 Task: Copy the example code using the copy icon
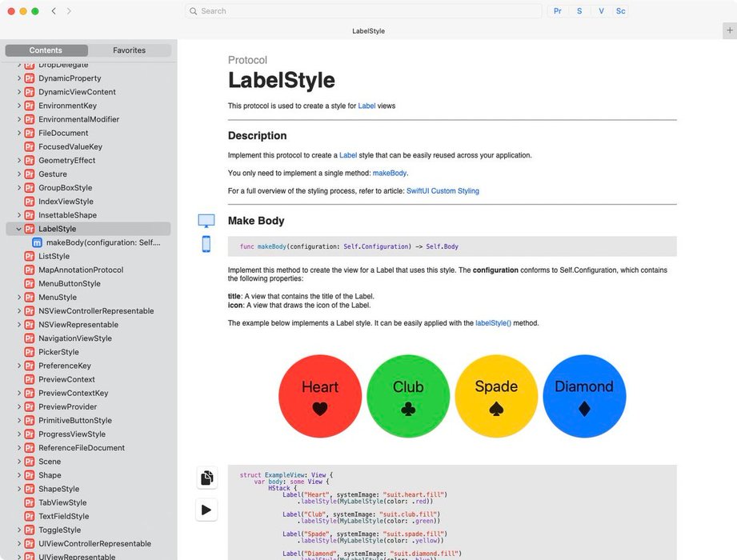pos(206,478)
